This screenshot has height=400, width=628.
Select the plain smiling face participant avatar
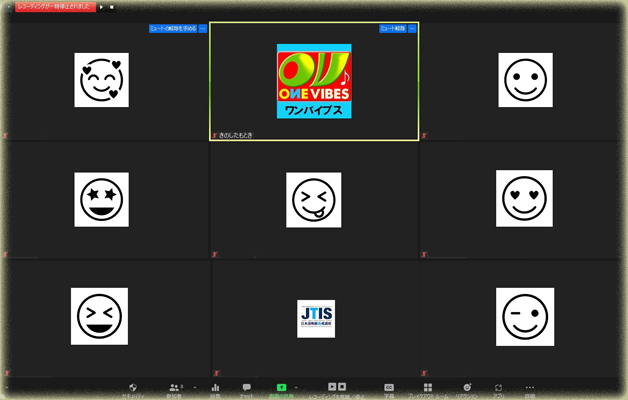[525, 80]
